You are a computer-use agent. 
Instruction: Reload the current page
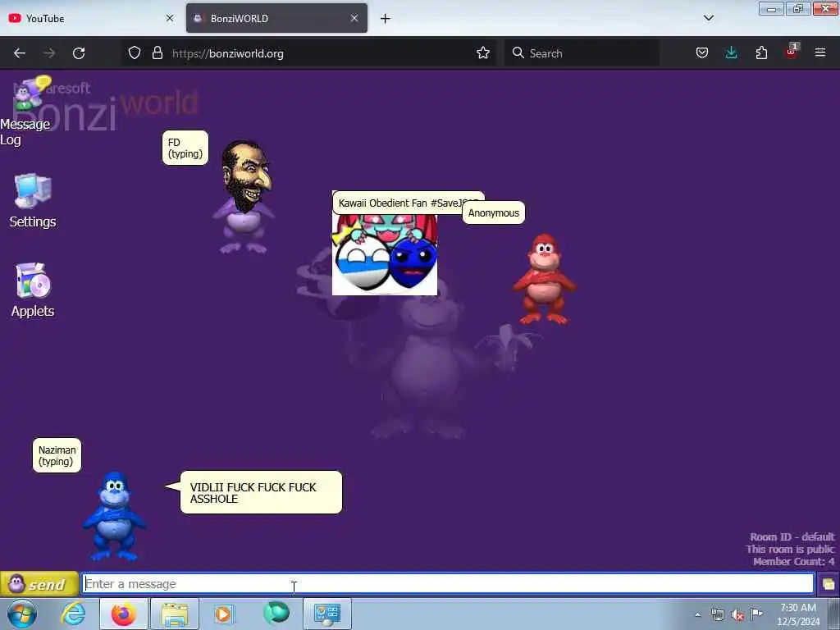79,53
